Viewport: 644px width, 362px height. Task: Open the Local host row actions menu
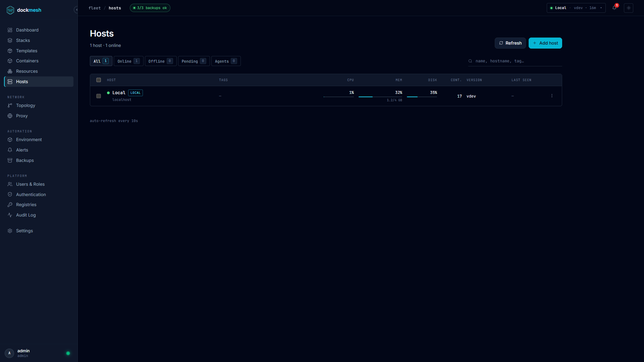(552, 96)
